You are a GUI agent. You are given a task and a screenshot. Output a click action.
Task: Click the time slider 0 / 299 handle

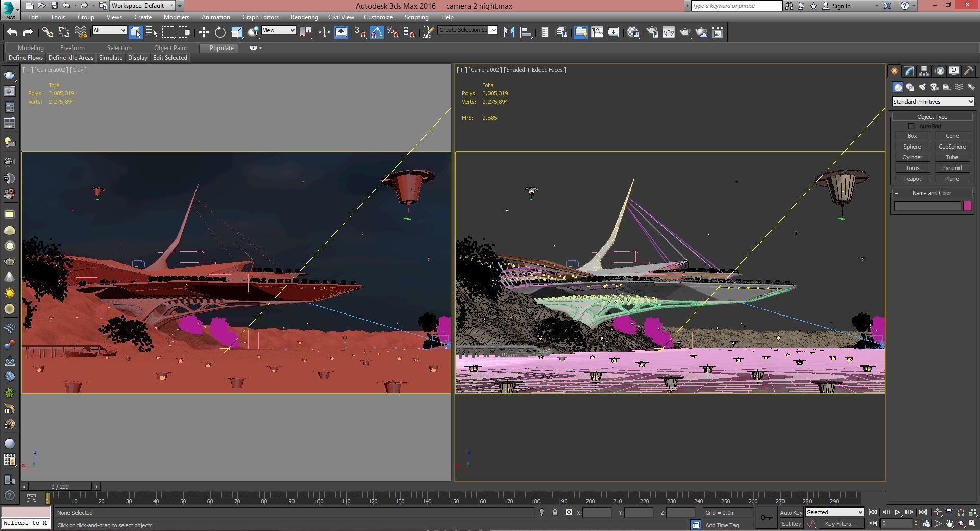[x=60, y=487]
